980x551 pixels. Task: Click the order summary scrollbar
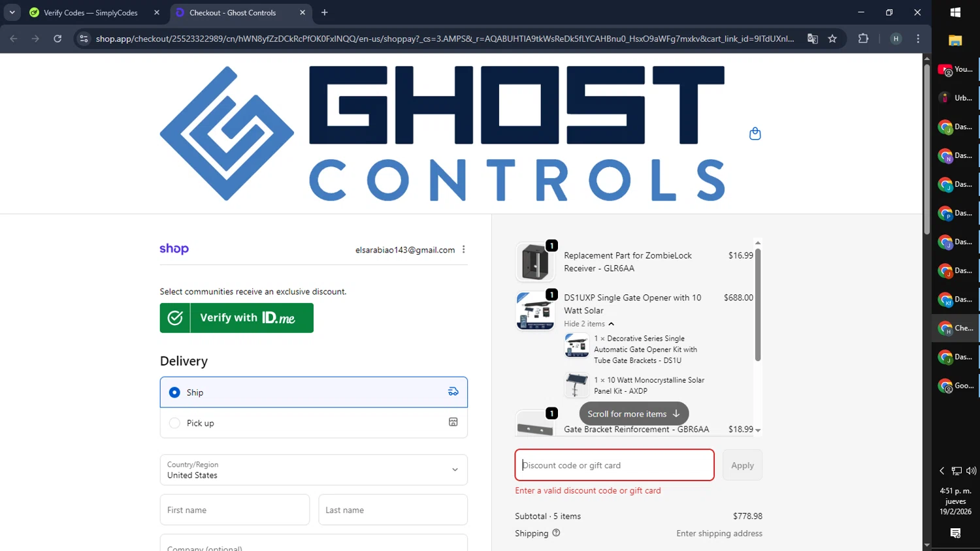click(x=758, y=304)
